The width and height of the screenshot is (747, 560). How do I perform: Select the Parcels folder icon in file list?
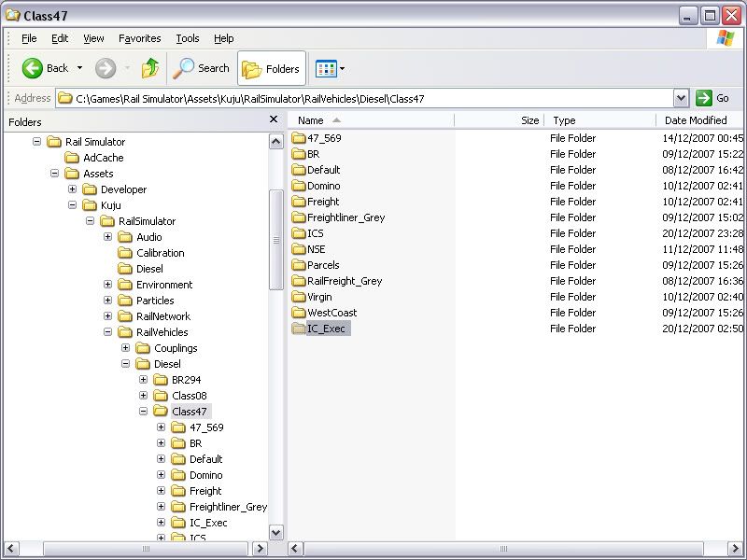(x=299, y=265)
